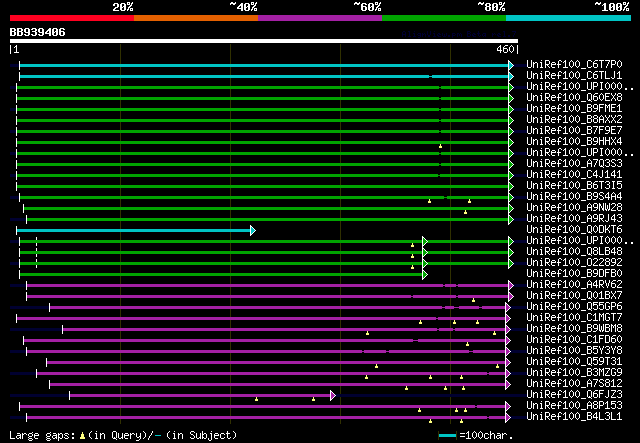Open the UniRef100_C6T7P0 hit link

click(573, 64)
